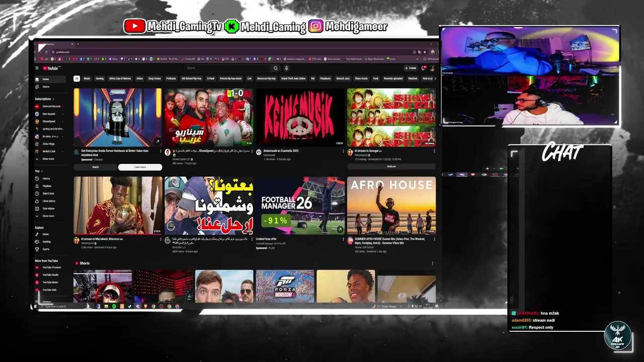Viewport: 644px width, 362px height.
Task: Click Watch on the Contabo ad
Action: [x=96, y=167]
